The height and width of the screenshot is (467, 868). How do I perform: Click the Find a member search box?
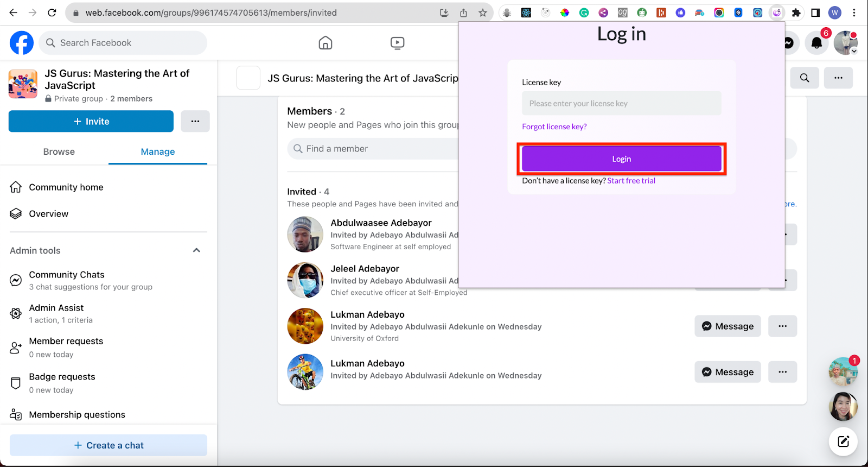[373, 149]
